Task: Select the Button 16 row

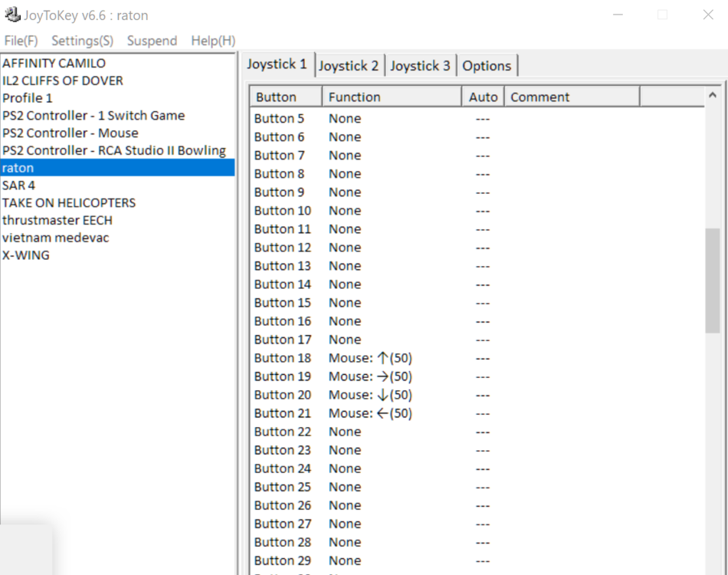Action: coord(477,321)
